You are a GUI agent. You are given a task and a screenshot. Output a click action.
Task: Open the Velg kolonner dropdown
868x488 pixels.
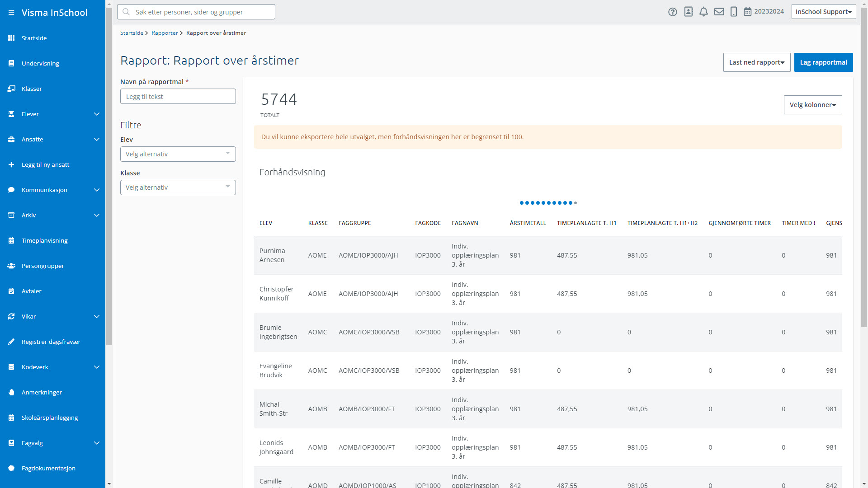pos(813,105)
